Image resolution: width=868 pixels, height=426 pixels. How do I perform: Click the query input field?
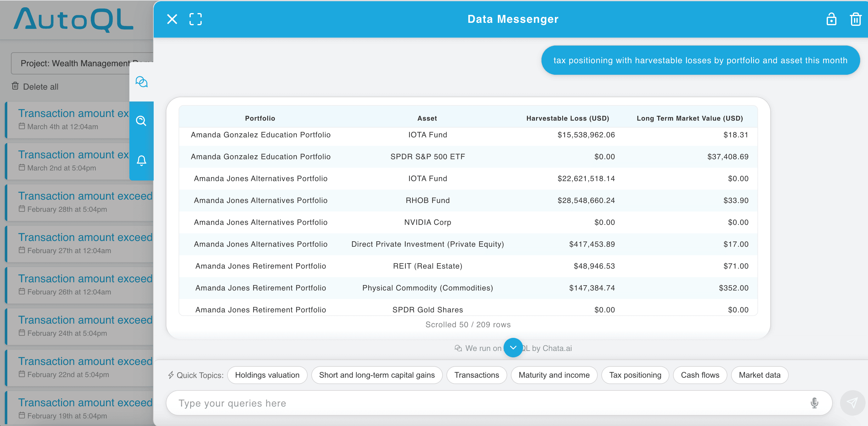pyautogui.click(x=404, y=403)
